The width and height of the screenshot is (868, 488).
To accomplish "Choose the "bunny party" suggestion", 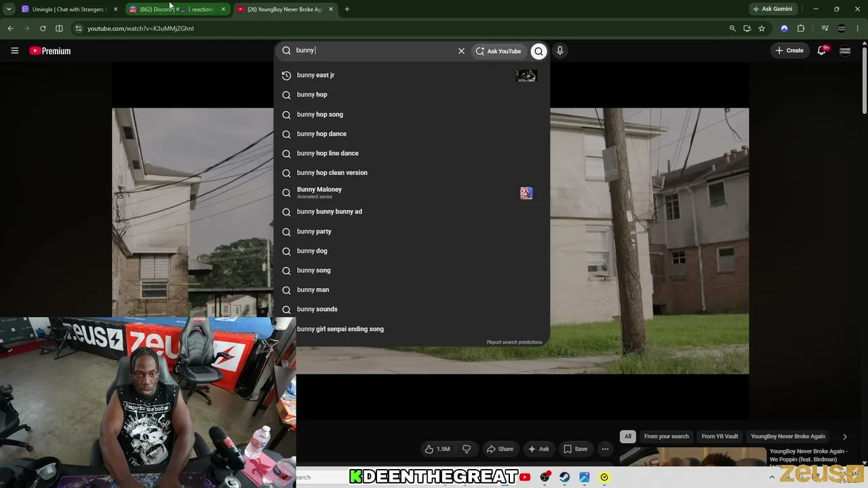I will [x=412, y=231].
